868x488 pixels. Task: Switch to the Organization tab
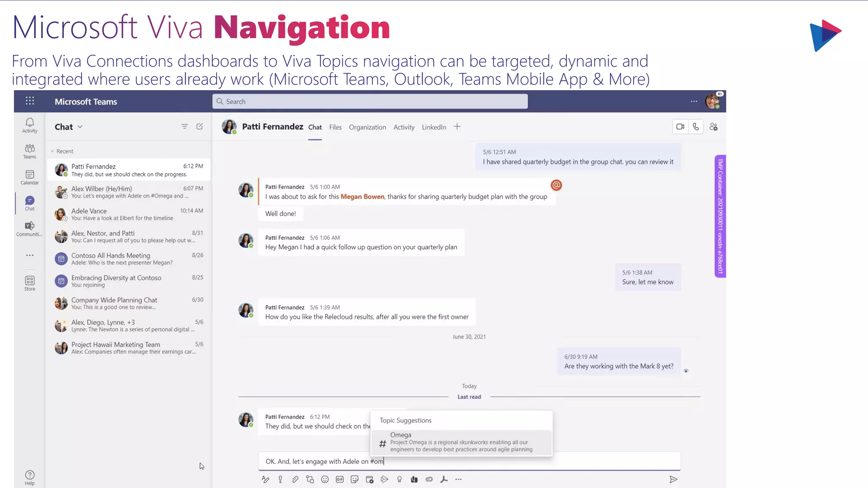pyautogui.click(x=367, y=127)
